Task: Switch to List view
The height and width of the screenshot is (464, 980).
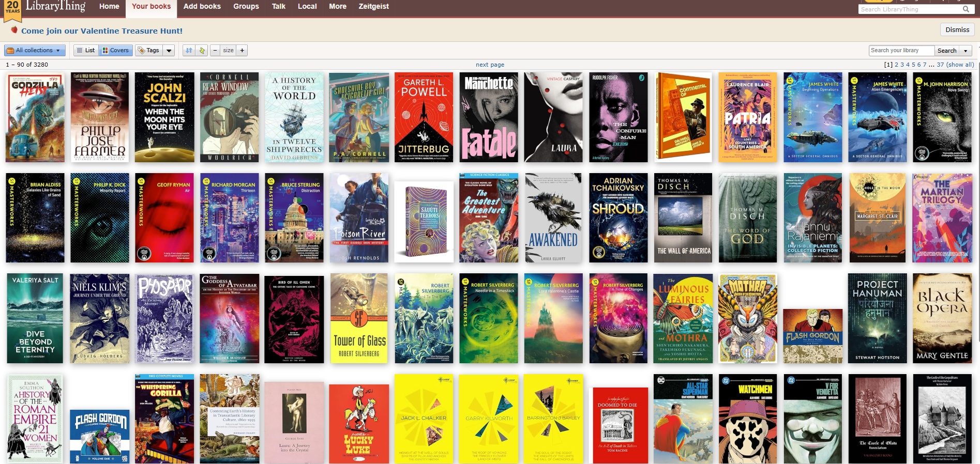Action: coord(86,50)
